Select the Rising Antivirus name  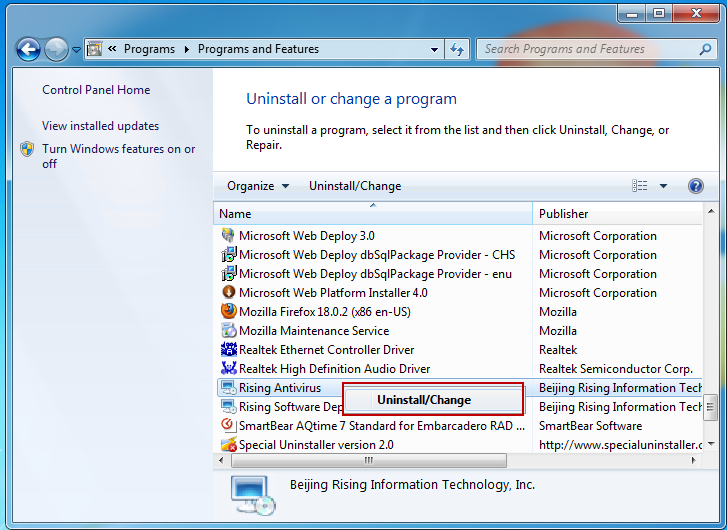tap(280, 388)
